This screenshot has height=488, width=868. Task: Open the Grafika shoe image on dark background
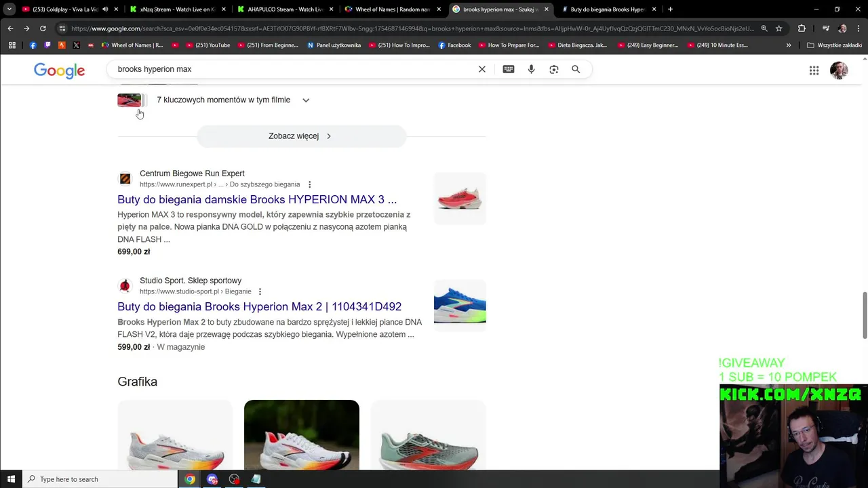pyautogui.click(x=302, y=435)
